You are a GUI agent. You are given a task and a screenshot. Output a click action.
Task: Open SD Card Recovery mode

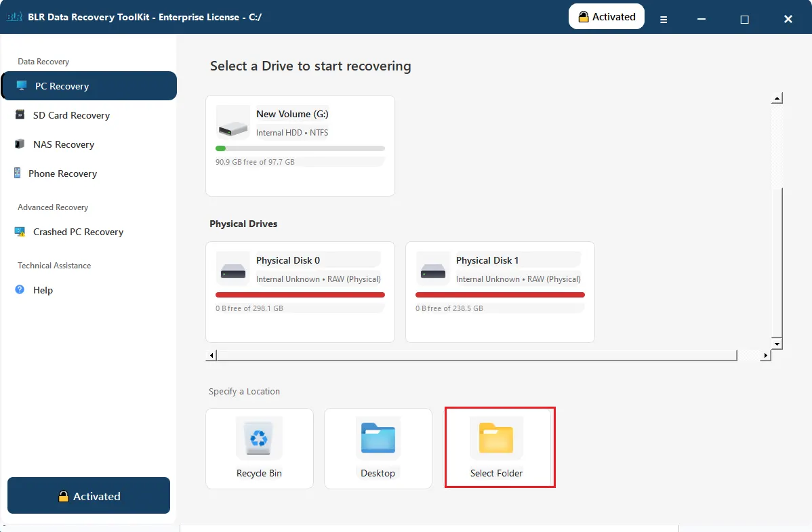[x=20, y=115]
